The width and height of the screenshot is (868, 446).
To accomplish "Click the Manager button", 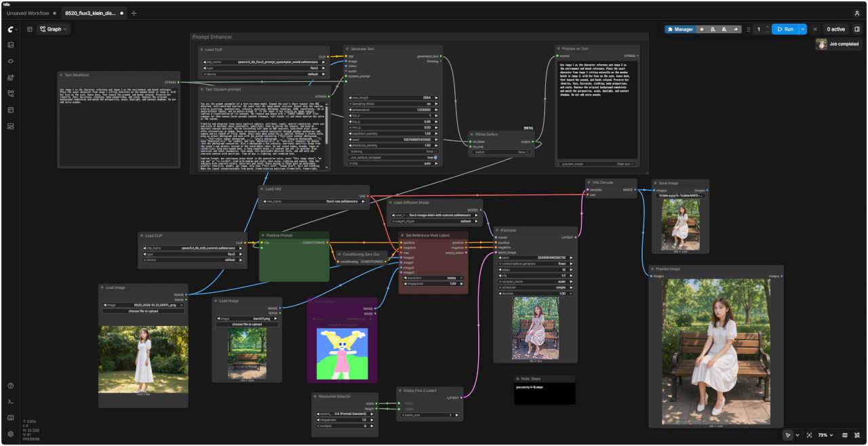I will click(679, 29).
